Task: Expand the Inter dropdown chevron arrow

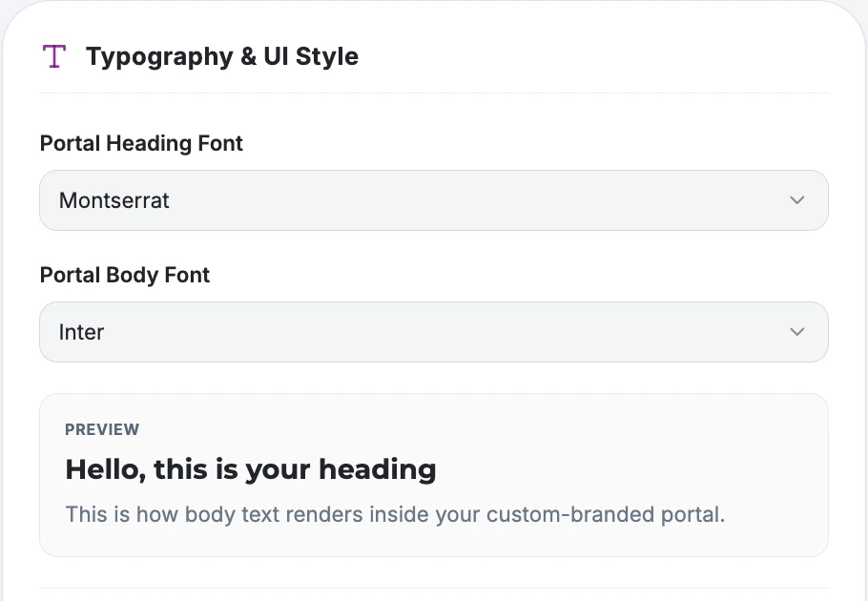Action: coord(796,332)
